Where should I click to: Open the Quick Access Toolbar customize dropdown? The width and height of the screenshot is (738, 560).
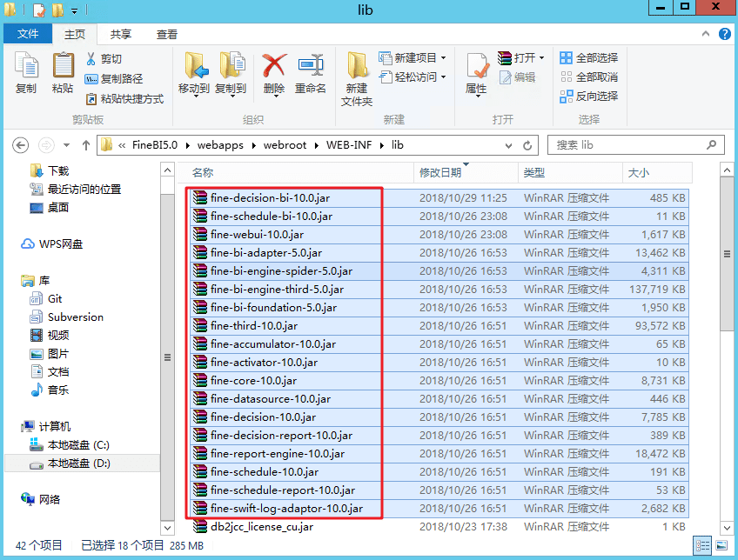coord(74,10)
